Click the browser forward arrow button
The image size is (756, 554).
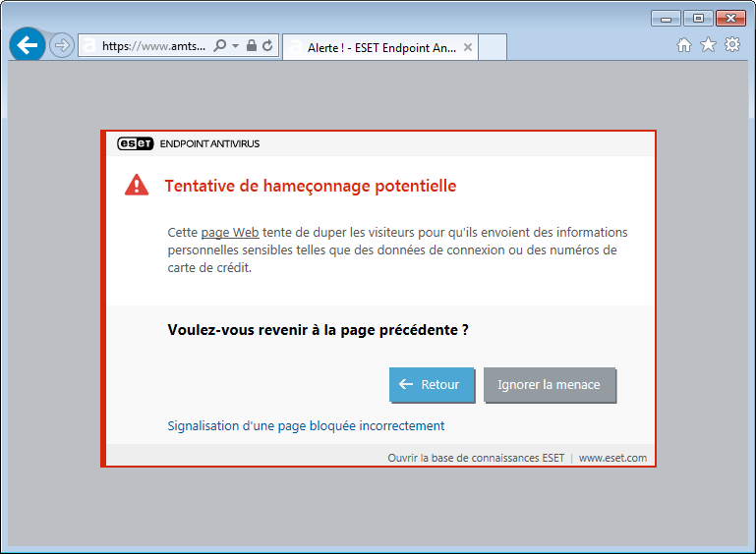pos(62,46)
